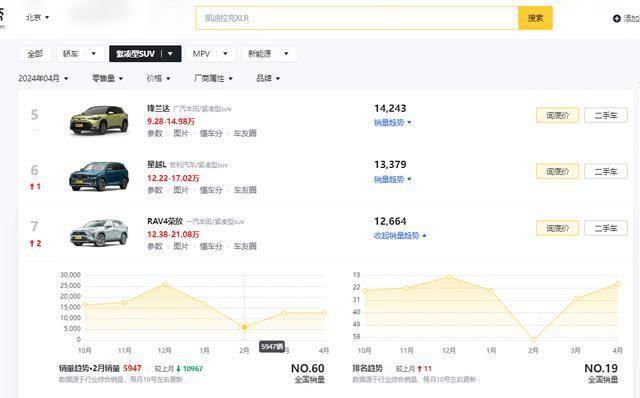Open the 星越L car thumbnail
The height and width of the screenshot is (398, 640).
(99, 176)
